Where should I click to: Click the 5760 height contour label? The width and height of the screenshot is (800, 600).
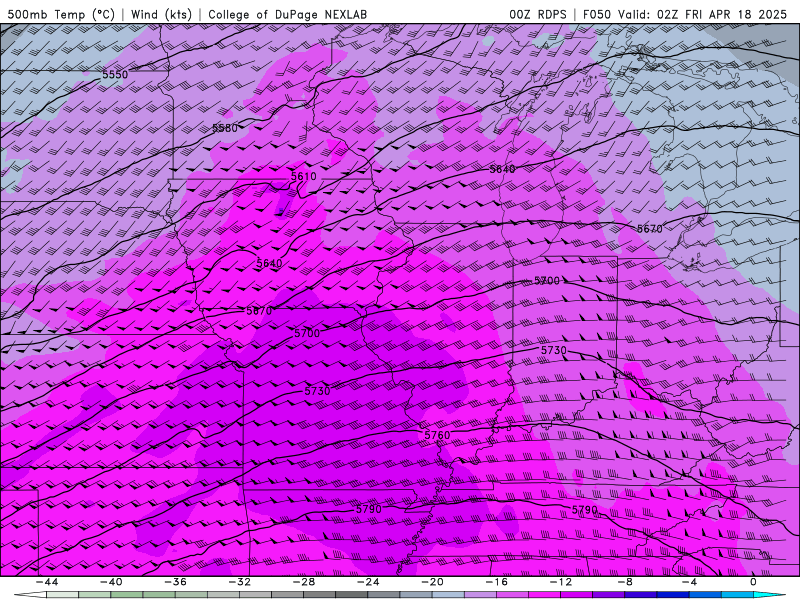coord(437,435)
